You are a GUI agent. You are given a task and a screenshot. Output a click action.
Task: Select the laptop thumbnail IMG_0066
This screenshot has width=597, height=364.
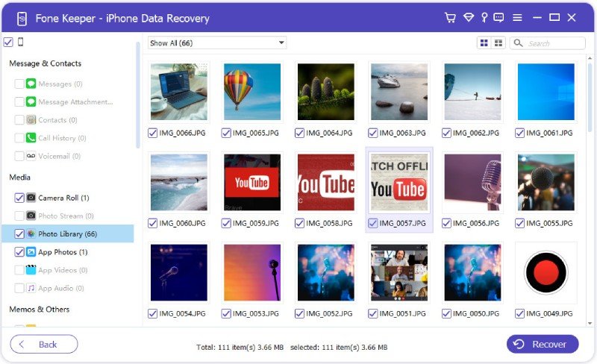[x=179, y=92]
